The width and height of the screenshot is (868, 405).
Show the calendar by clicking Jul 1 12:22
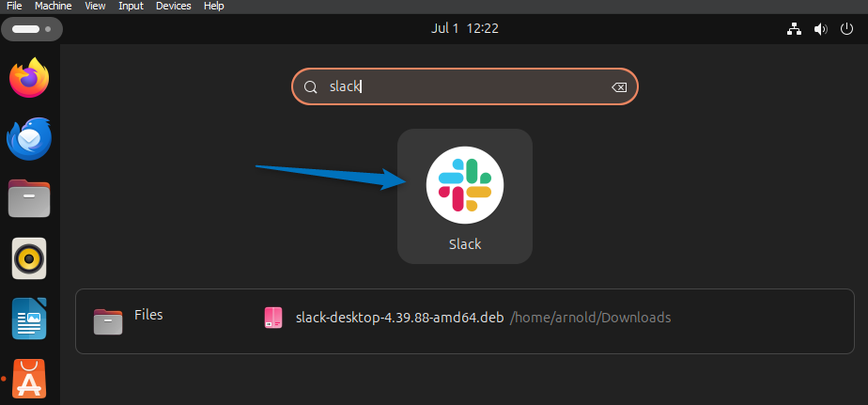(464, 29)
